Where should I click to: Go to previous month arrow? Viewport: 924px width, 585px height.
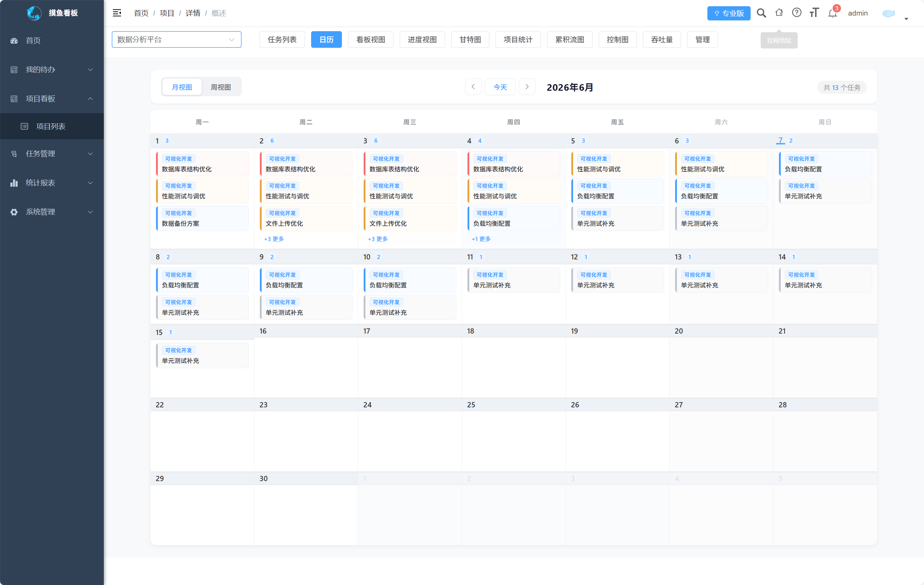click(x=473, y=87)
